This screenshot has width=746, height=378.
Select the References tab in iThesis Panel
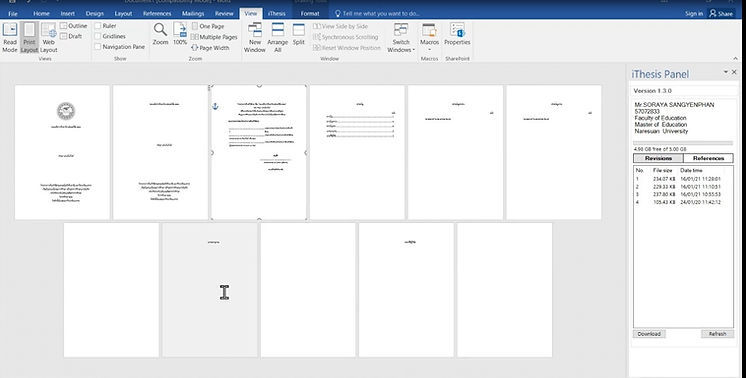708,158
